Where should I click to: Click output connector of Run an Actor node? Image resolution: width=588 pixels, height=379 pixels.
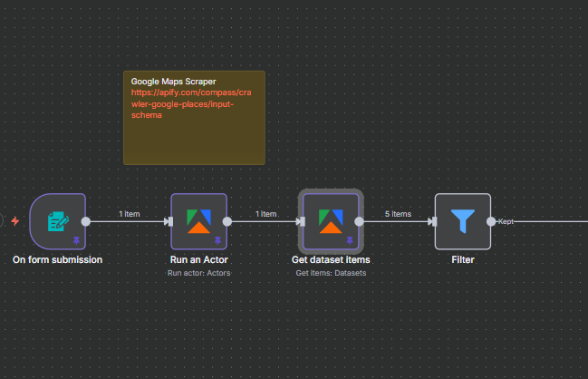coord(227,222)
